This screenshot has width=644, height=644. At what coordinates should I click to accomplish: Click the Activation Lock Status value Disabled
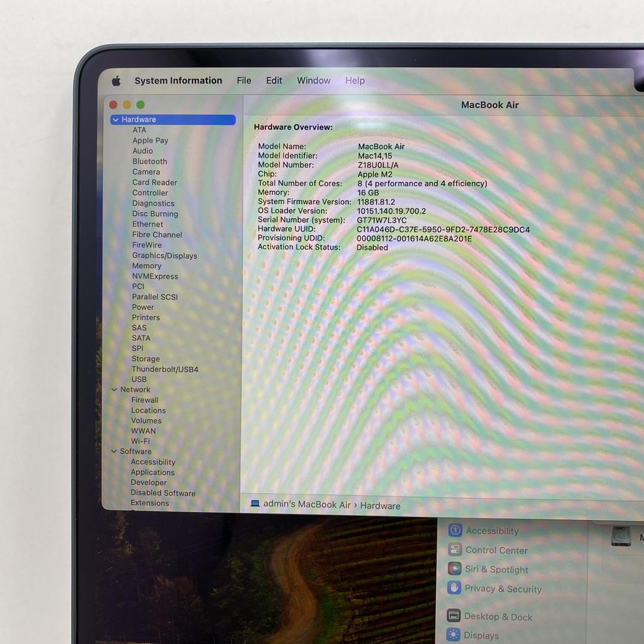coord(372,247)
